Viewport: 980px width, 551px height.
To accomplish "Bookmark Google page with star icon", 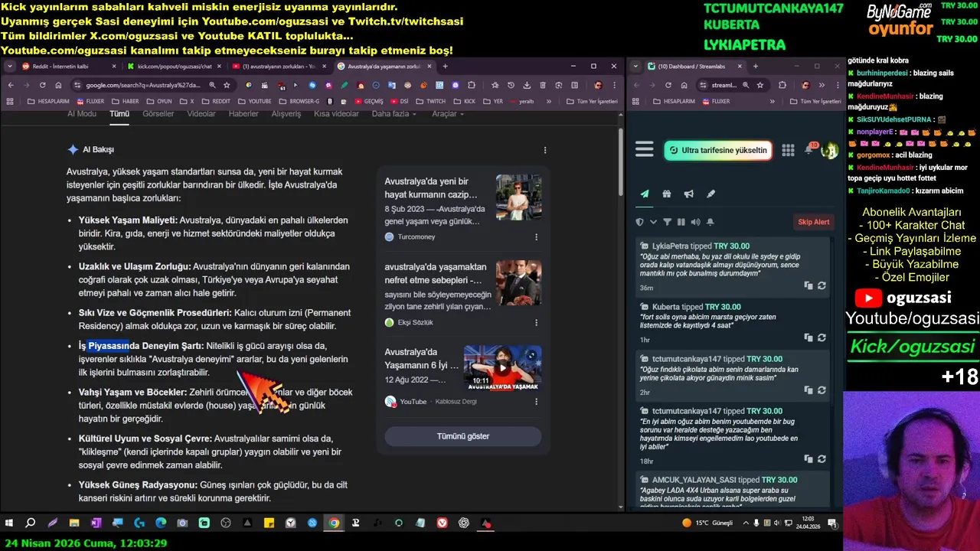I will click(227, 85).
